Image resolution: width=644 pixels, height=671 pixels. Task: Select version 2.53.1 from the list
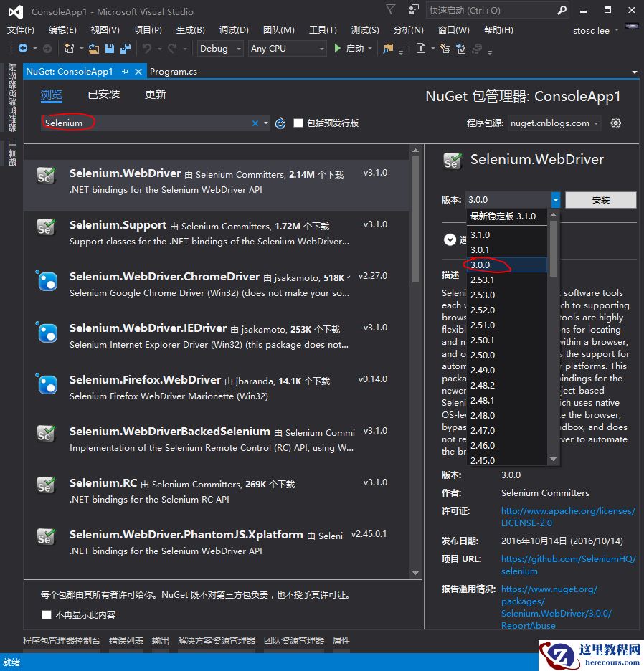point(483,280)
